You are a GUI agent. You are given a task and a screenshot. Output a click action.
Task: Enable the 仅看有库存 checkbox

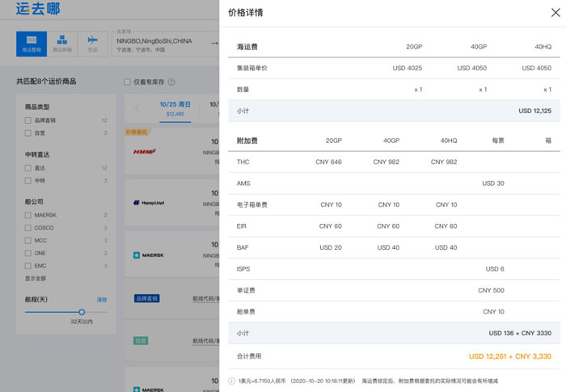pos(127,82)
